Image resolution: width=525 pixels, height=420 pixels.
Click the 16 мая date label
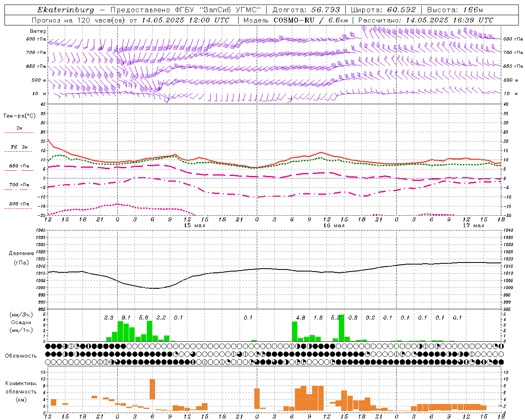click(334, 225)
